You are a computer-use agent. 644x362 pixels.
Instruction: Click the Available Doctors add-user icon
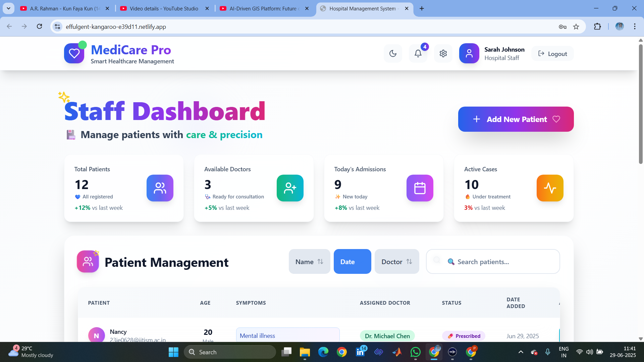[290, 188]
